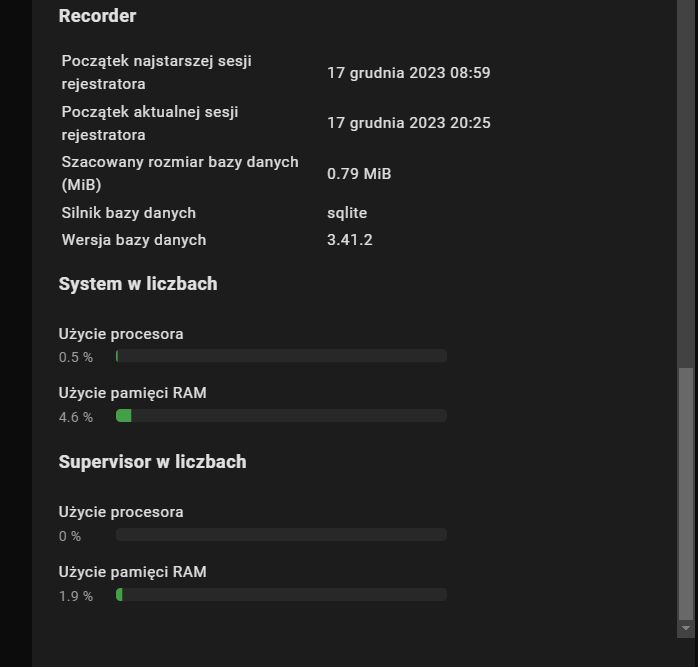Select the 'sqlite' engine value
The image size is (698, 667).
[347, 213]
